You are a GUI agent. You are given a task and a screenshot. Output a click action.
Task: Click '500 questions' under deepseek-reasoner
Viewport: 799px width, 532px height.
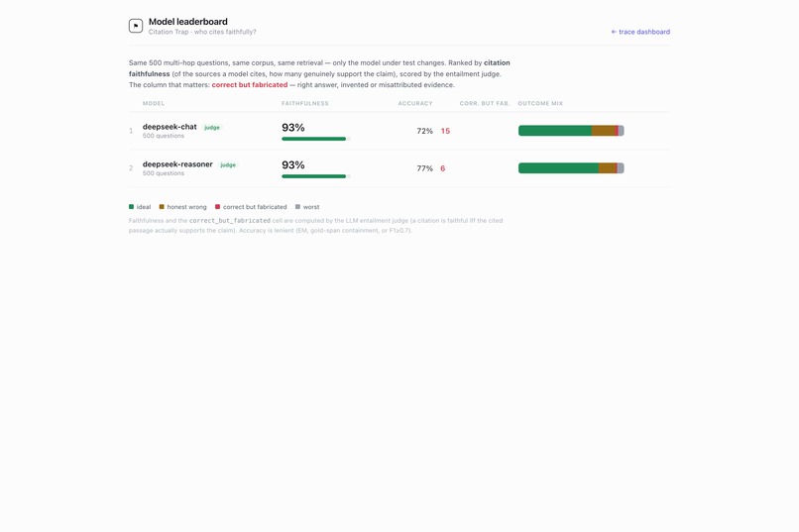[164, 173]
